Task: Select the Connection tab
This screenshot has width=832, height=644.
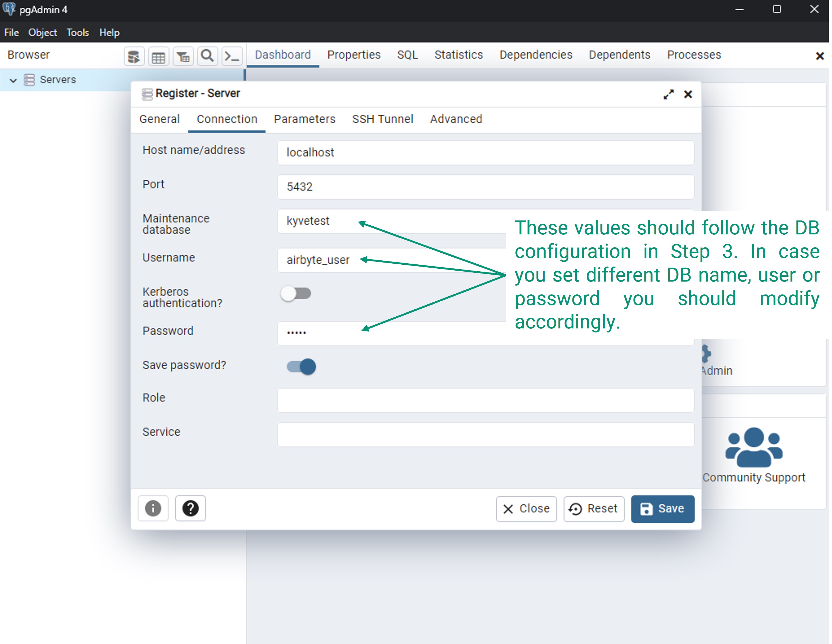Action: tap(227, 119)
